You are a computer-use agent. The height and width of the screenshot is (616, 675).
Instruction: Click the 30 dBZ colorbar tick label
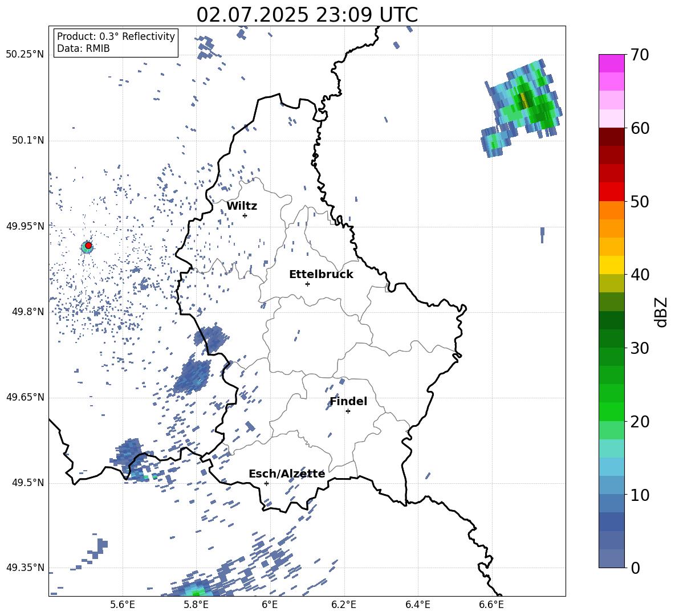[640, 348]
